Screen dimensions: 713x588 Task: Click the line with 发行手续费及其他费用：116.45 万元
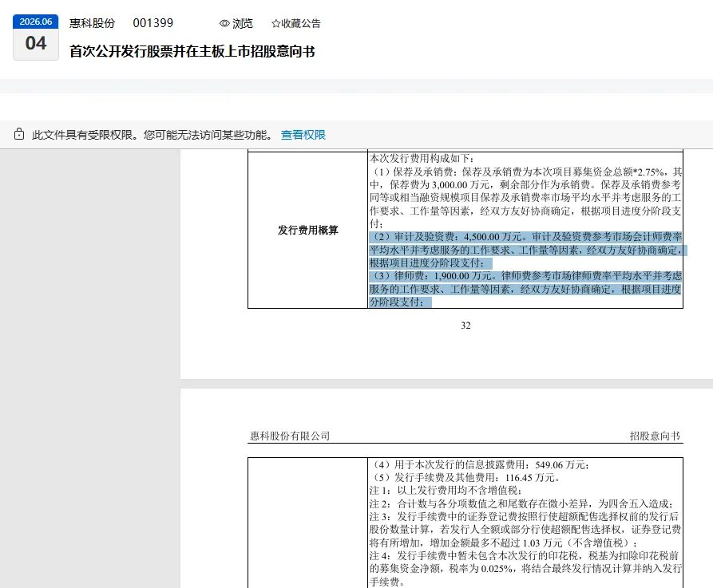click(466, 478)
